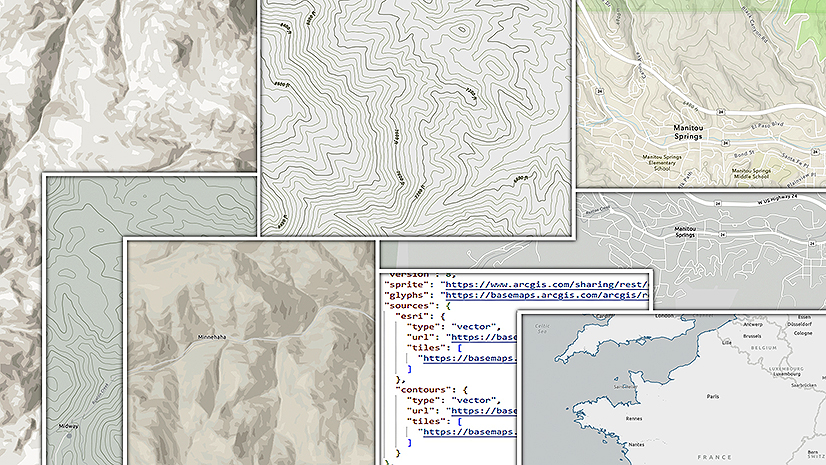This screenshot has height=465, width=826.
Task: Click the Essen city label
Action: pyautogui.click(x=804, y=317)
